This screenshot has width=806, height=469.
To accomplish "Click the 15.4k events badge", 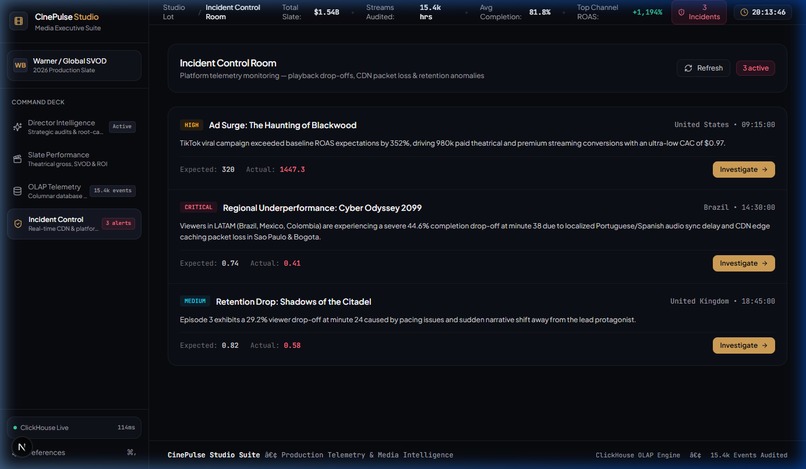I will click(x=113, y=190).
